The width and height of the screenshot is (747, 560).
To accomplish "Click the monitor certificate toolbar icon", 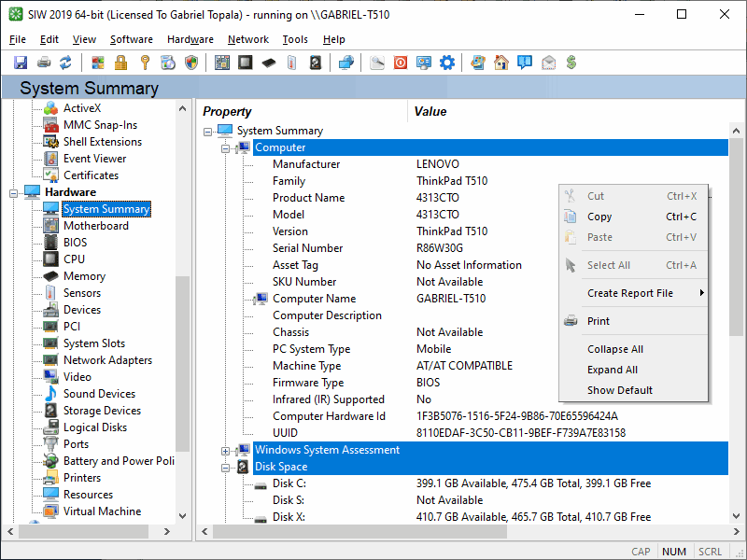I will pyautogui.click(x=424, y=63).
